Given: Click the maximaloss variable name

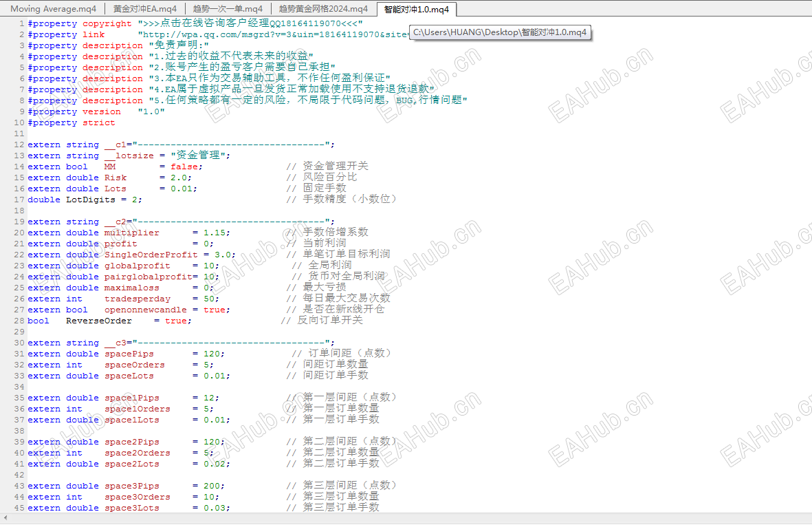Looking at the screenshot, I should pos(131,288).
